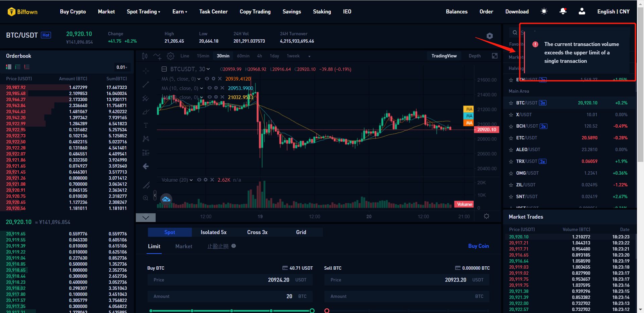Image resolution: width=644 pixels, height=313 pixels.
Task: Remove the MA 10 indicator with X
Action: [x=222, y=88]
